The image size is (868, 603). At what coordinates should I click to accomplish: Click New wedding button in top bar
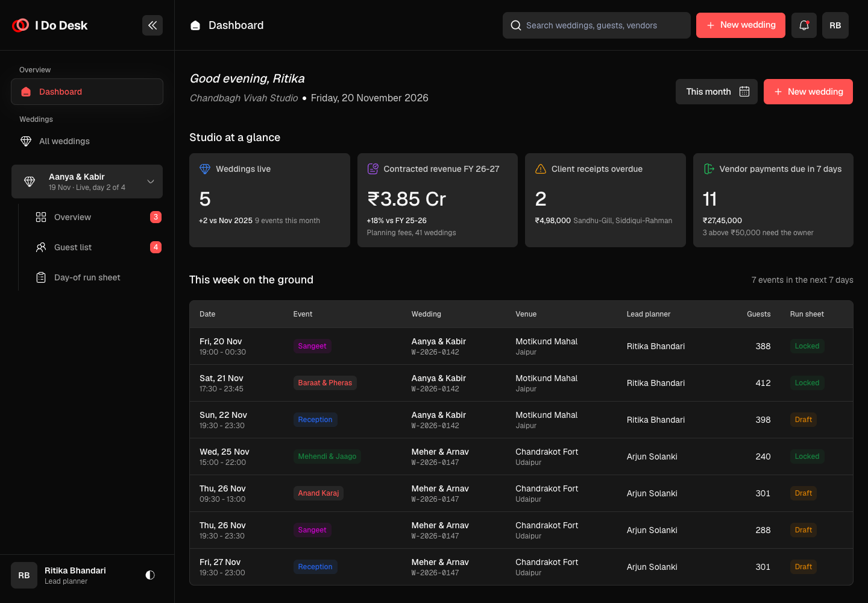click(741, 25)
